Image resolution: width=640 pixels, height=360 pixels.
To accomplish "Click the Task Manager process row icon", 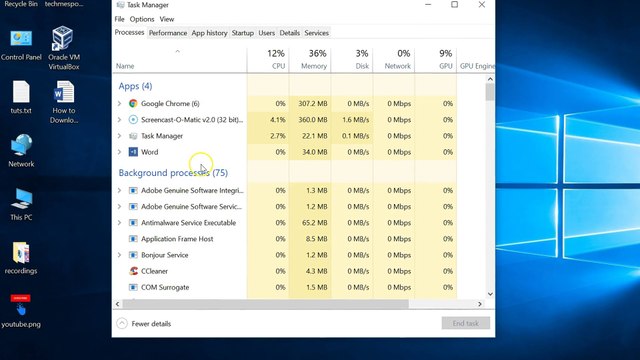I will (133, 136).
